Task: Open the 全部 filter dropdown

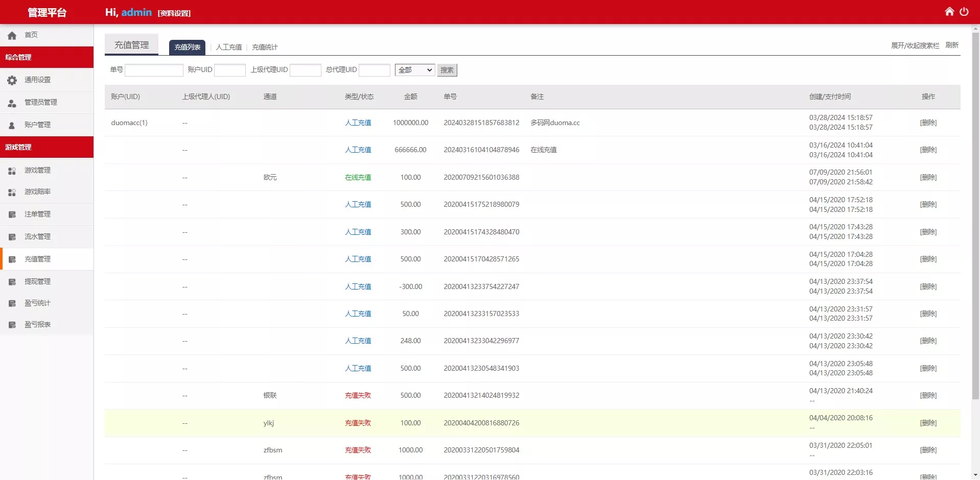Action: point(414,70)
